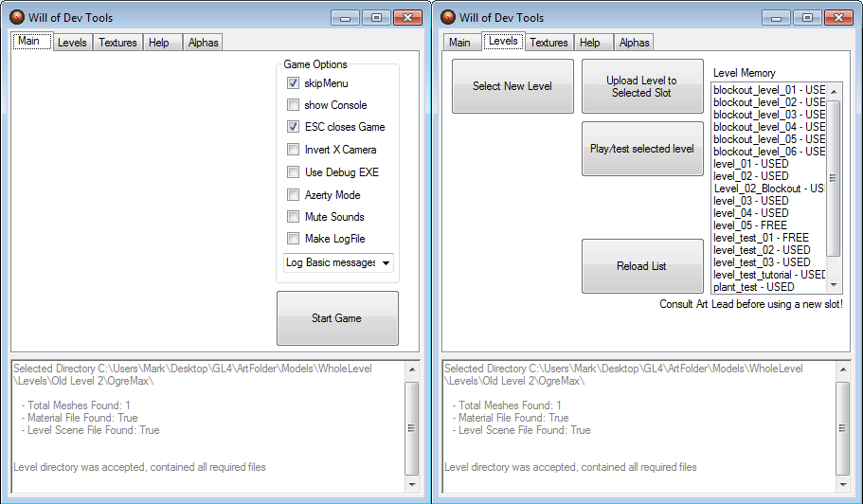This screenshot has height=504, width=863.
Task: Click the Select New Level button
Action: pos(512,86)
